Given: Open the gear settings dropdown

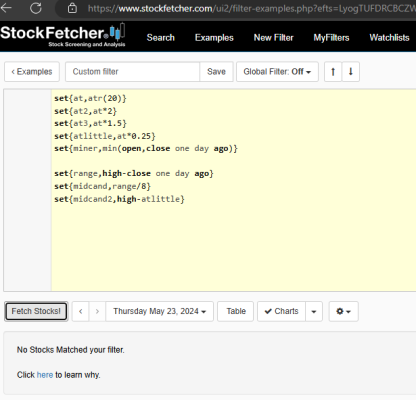Looking at the screenshot, I should (x=343, y=311).
